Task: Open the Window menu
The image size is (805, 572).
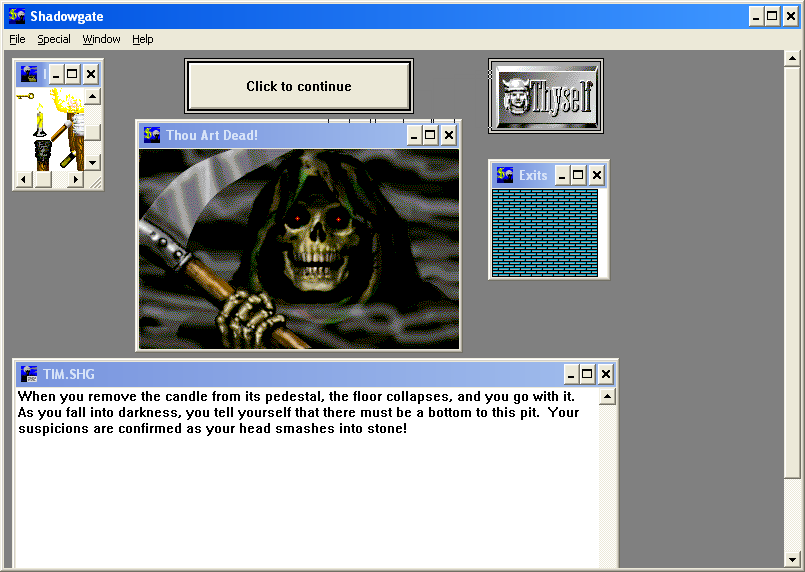Action: [x=101, y=39]
